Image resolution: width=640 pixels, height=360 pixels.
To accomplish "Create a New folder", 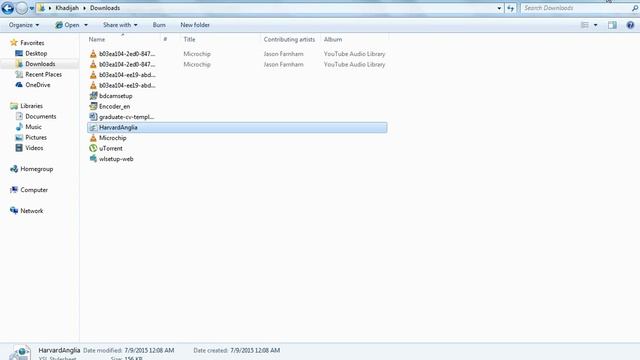I will (x=195, y=25).
